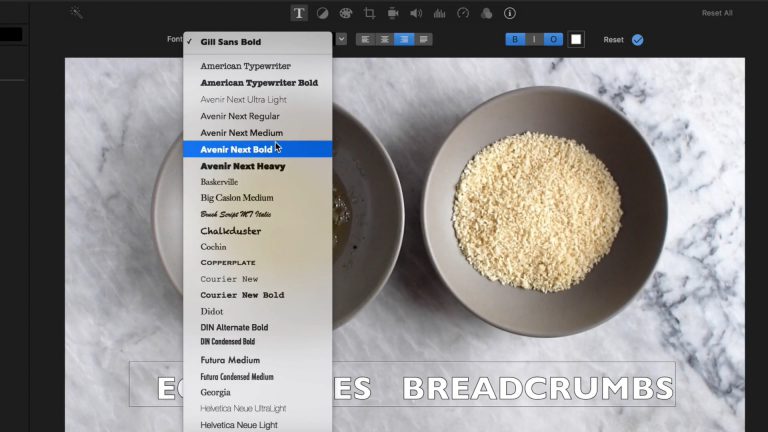Click the Reset All button
Image resolution: width=768 pixels, height=432 pixels.
click(x=717, y=13)
